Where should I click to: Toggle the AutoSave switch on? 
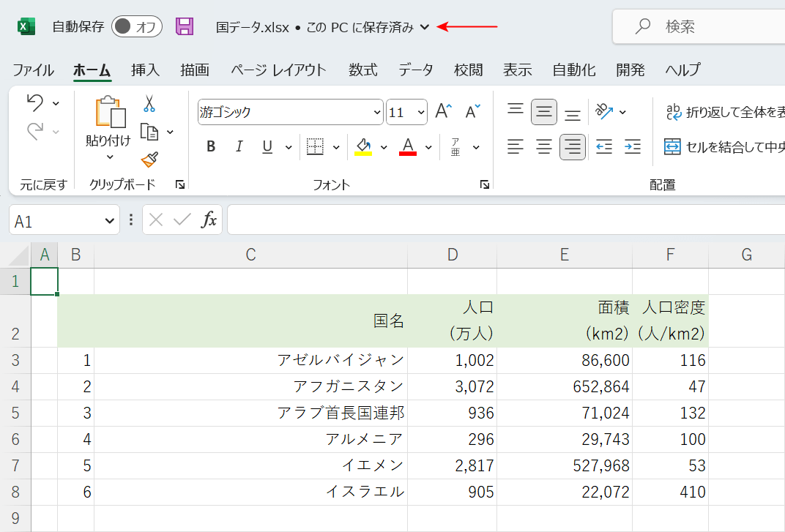[x=137, y=27]
